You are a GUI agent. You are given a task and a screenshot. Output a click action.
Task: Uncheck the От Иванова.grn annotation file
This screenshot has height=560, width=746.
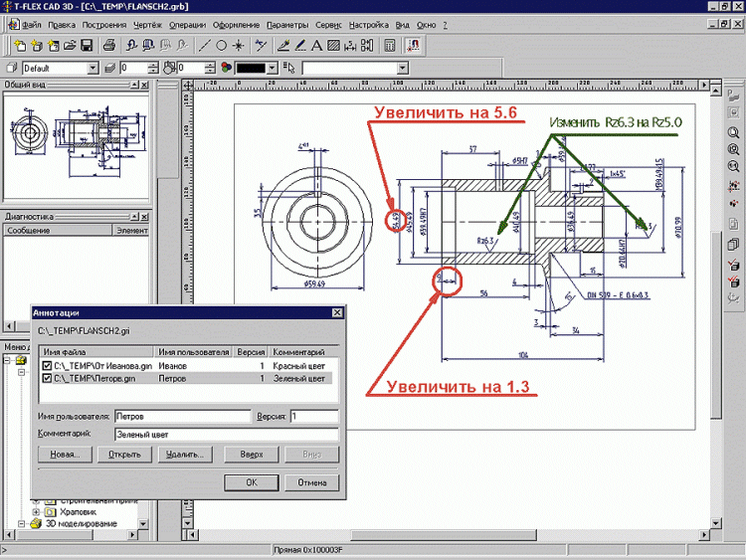[47, 365]
